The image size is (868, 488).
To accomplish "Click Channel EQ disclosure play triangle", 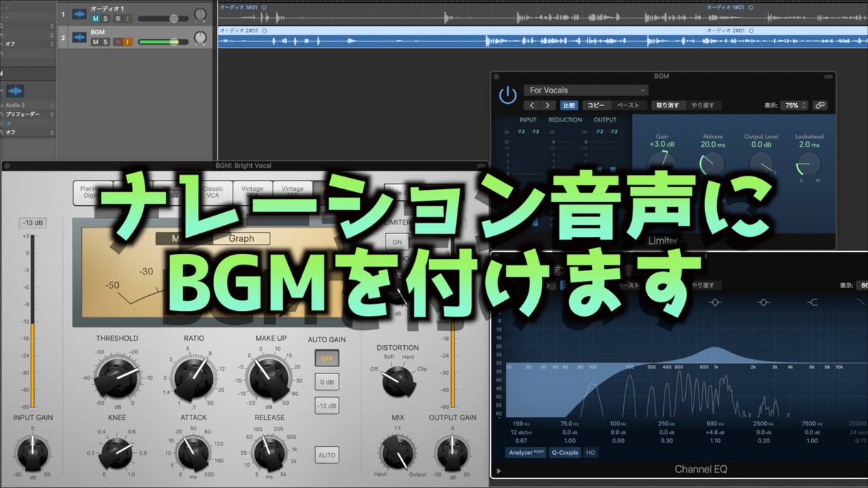I will (499, 471).
